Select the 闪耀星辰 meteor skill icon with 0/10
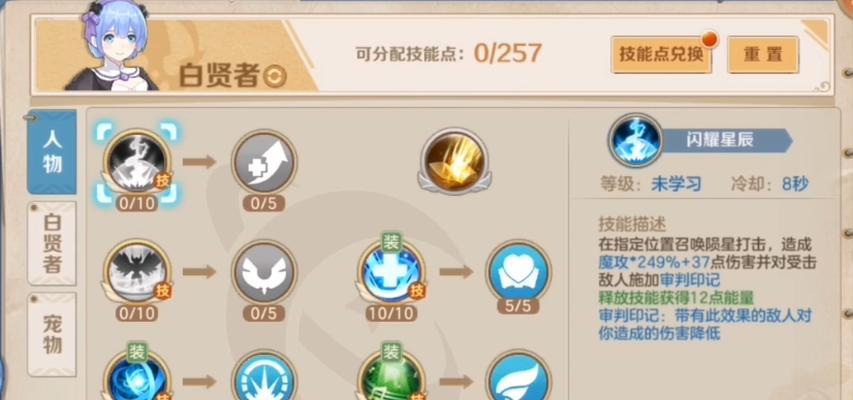The image size is (853, 400). (x=137, y=162)
